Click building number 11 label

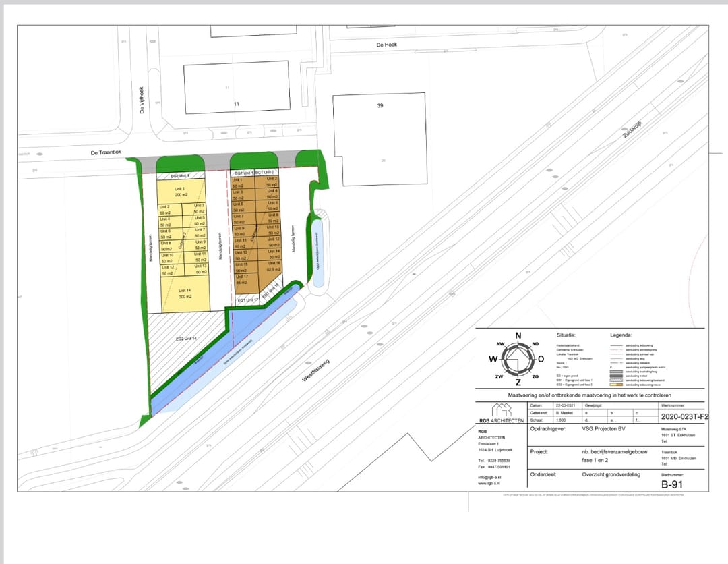pos(237,104)
